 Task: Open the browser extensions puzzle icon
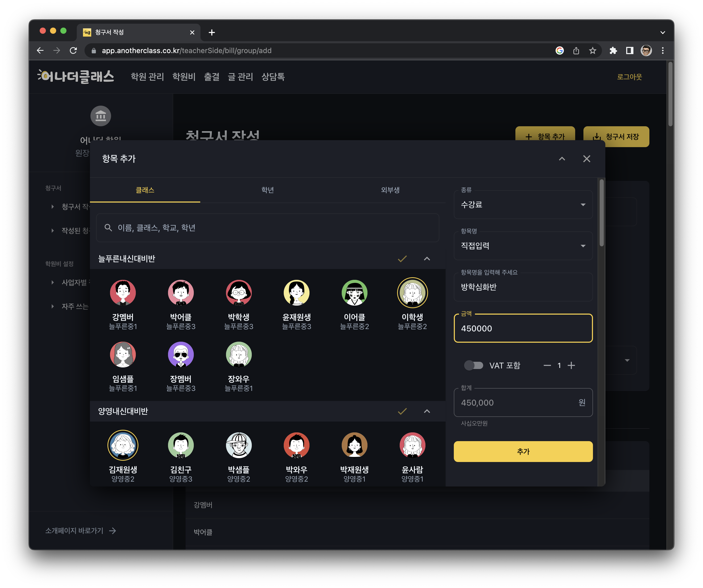pyautogui.click(x=613, y=51)
